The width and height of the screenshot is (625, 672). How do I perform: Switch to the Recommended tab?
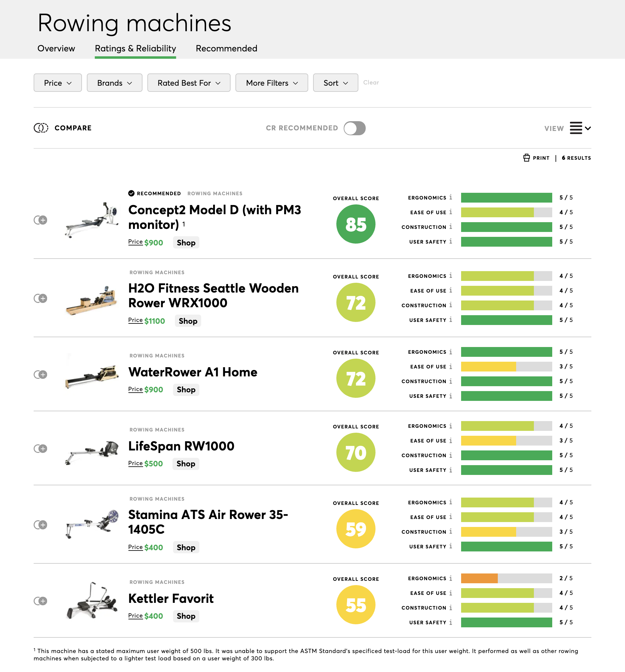[226, 48]
